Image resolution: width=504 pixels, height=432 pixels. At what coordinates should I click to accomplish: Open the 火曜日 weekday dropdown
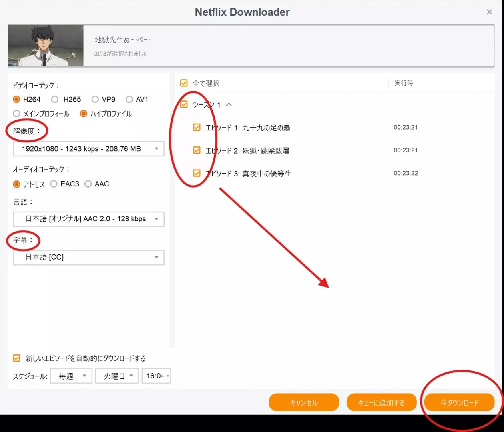(117, 376)
